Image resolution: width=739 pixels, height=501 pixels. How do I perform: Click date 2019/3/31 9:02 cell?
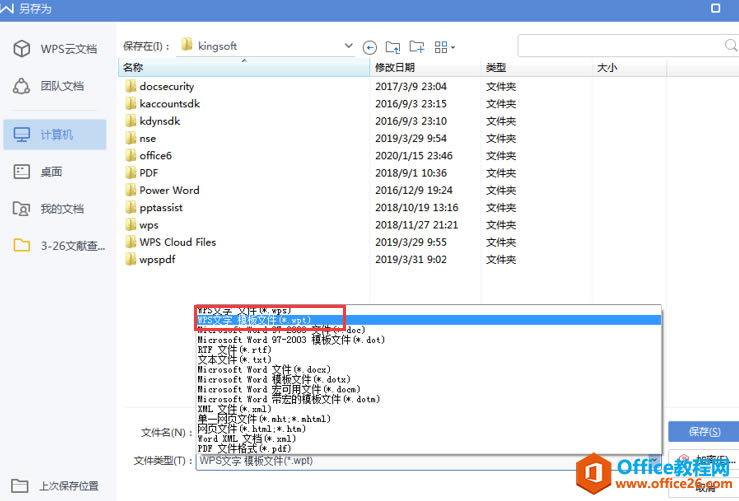pos(411,260)
